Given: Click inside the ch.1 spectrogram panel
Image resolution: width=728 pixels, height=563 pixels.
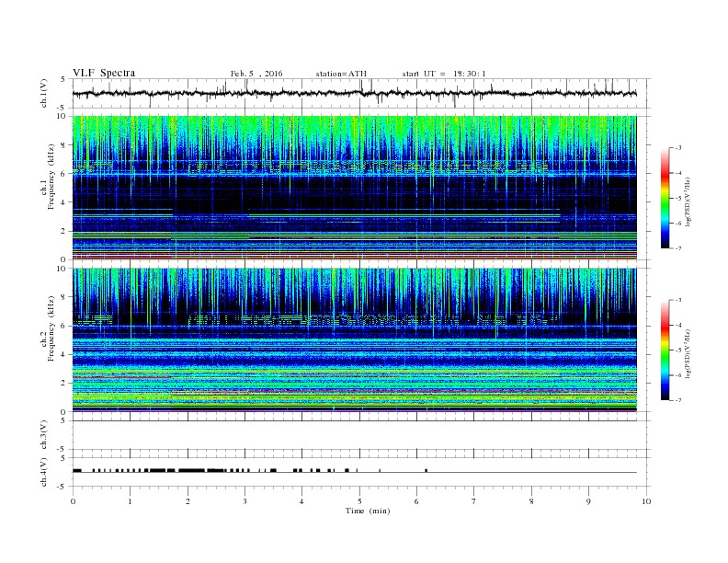Looking at the screenshot, I should click(x=355, y=188).
